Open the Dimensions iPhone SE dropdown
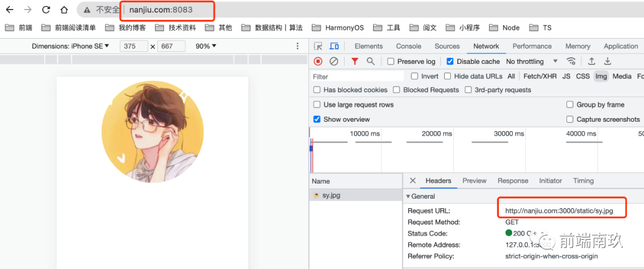The image size is (644, 269). click(70, 46)
